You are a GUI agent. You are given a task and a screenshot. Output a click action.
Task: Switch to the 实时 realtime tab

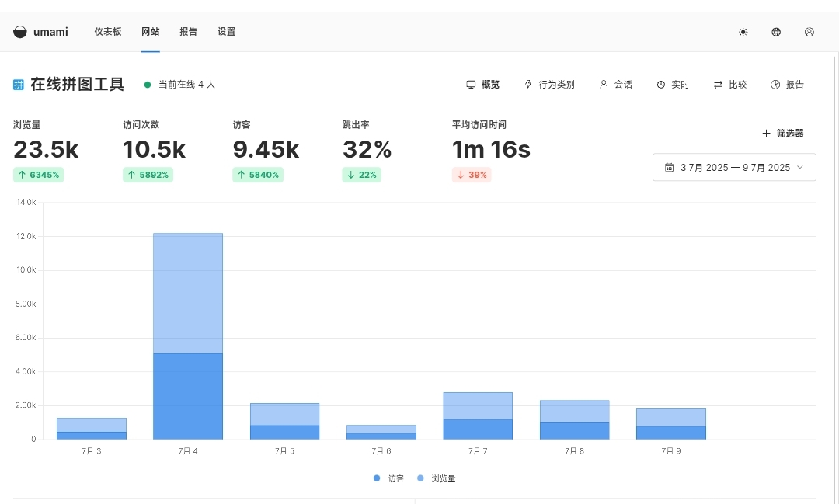673,85
